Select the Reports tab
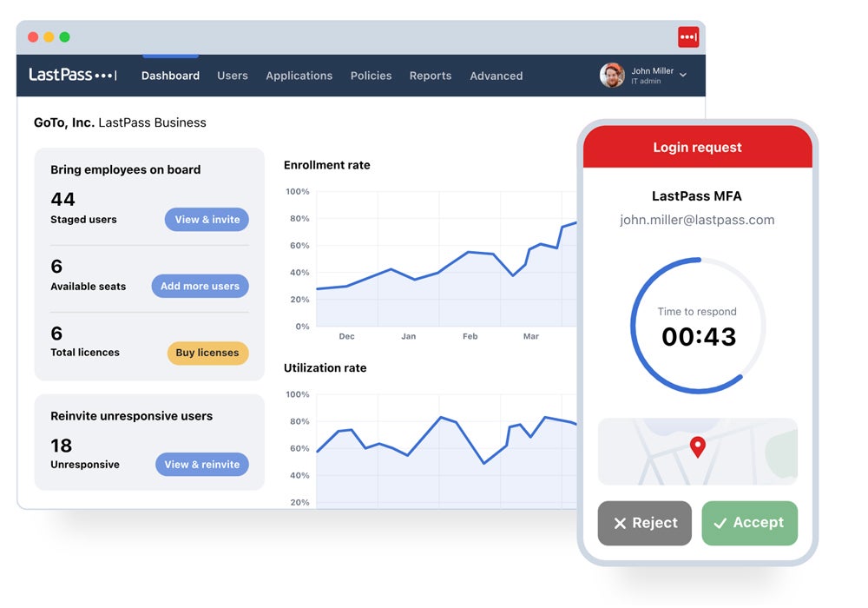The width and height of the screenshot is (868, 608). [x=431, y=76]
